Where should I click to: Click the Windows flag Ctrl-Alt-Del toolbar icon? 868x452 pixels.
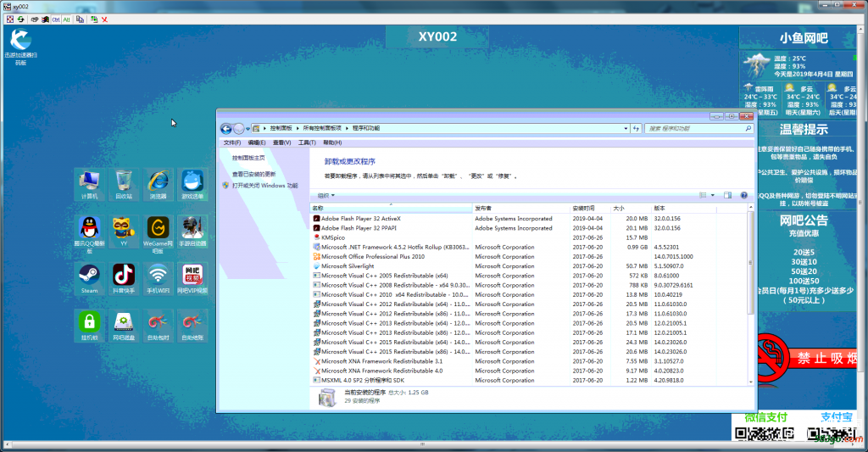tap(46, 20)
